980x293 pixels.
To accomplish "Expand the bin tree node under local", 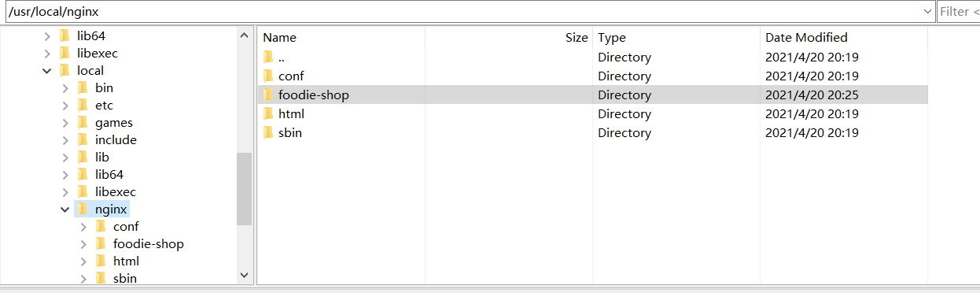I will tap(65, 88).
